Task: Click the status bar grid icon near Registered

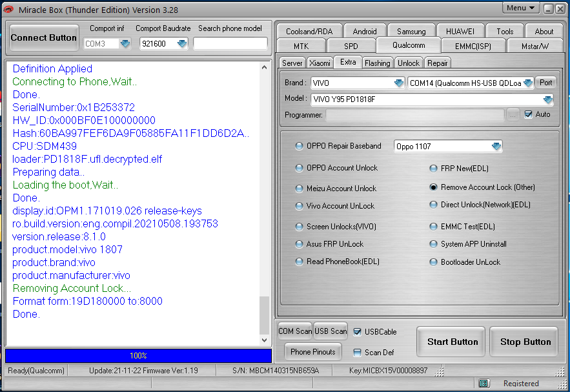Action: pyautogui.click(x=483, y=383)
